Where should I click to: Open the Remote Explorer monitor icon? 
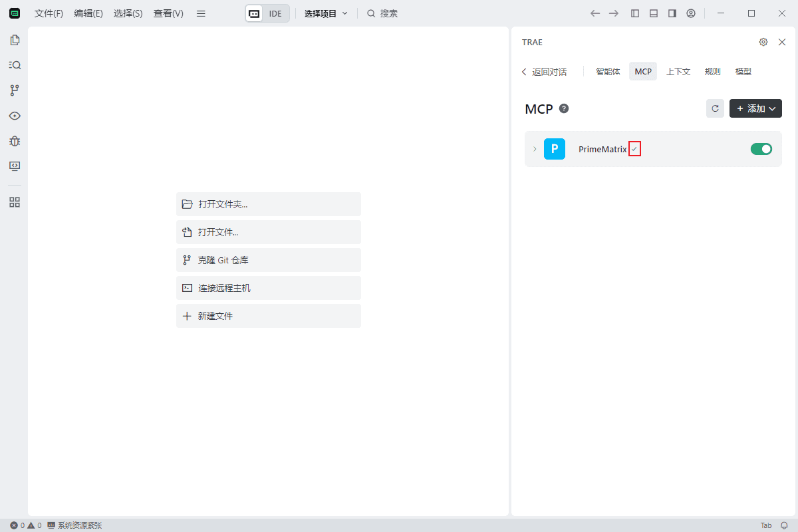pos(15,166)
